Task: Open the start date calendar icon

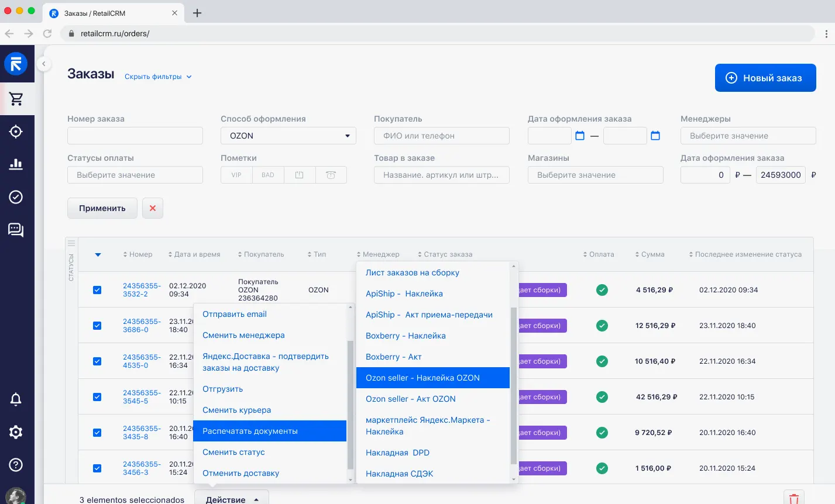Action: [x=580, y=136]
